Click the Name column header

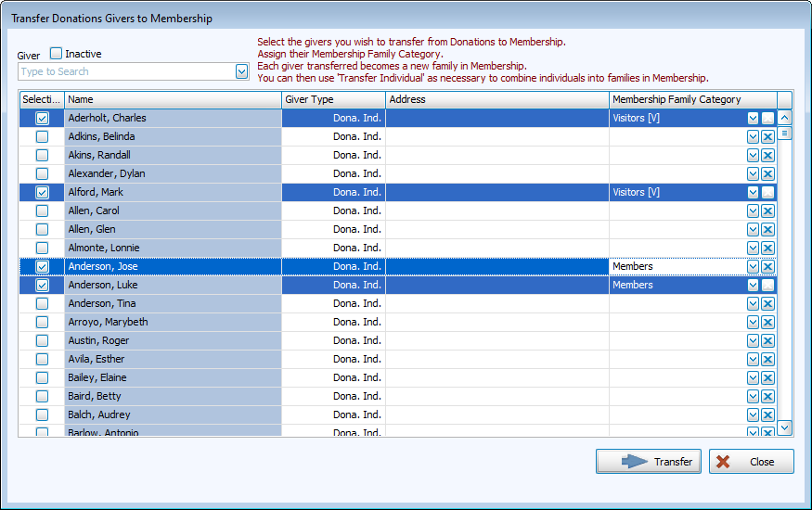(173, 99)
